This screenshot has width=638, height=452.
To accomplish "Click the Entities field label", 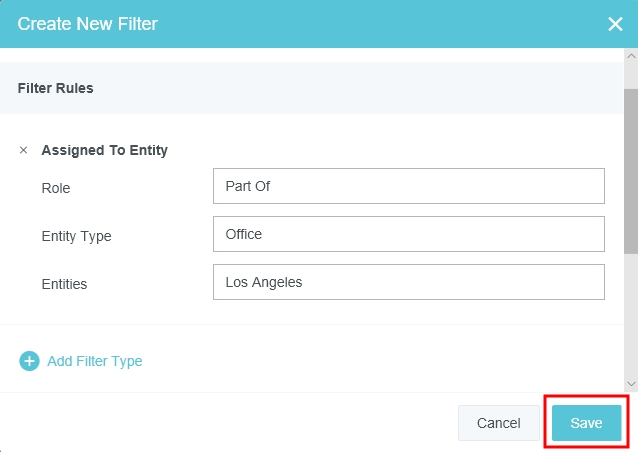I will 64,284.
